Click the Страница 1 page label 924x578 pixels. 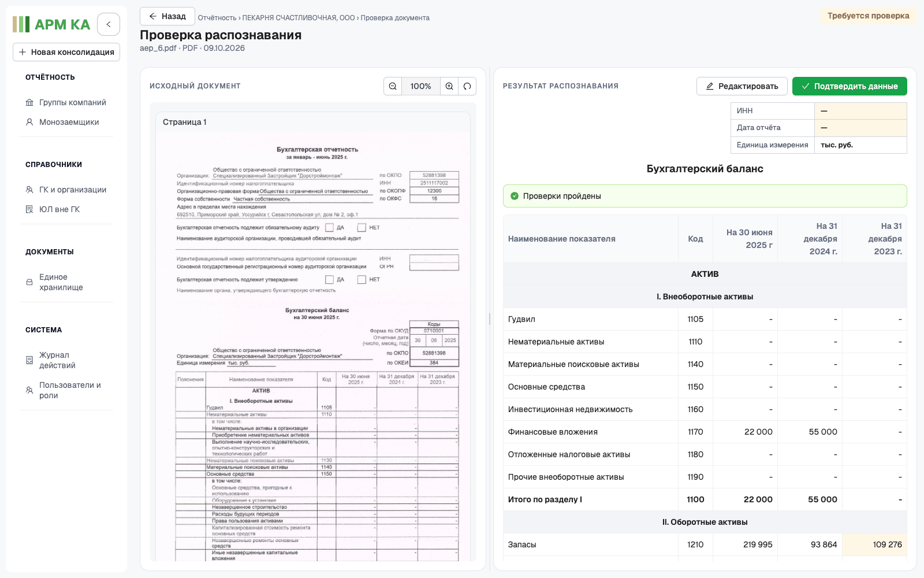[185, 122]
